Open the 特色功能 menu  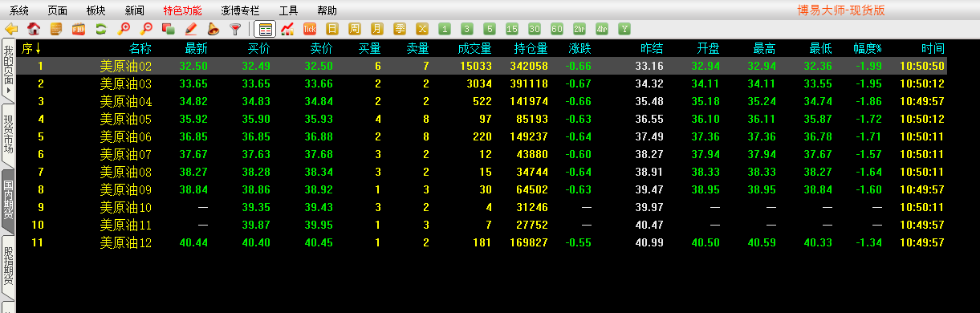pos(182,10)
